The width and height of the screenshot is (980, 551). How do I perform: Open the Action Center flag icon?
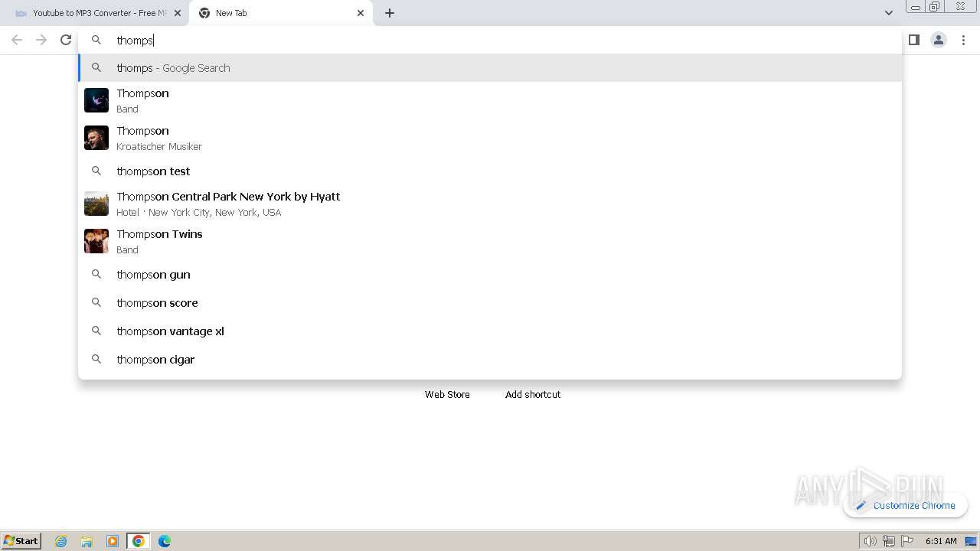[907, 541]
